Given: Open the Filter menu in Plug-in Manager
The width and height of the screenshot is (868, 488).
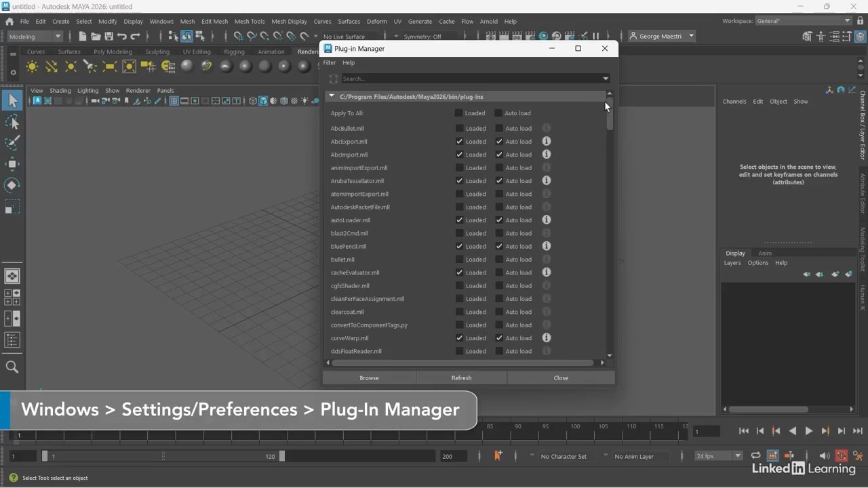Looking at the screenshot, I should tap(330, 62).
